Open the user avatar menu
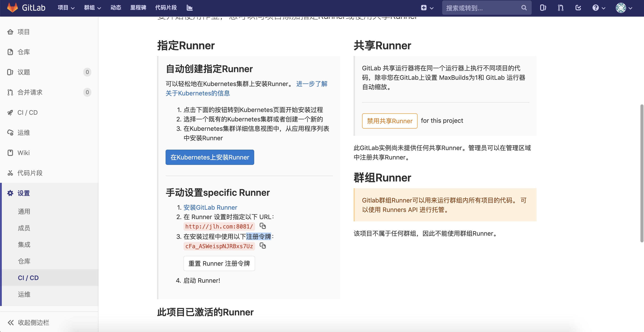 (624, 8)
